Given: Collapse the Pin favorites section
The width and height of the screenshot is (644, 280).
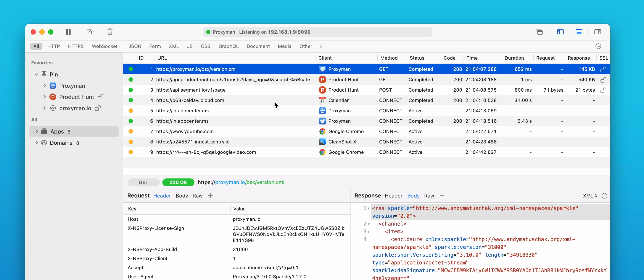Looking at the screenshot, I should pos(37,74).
